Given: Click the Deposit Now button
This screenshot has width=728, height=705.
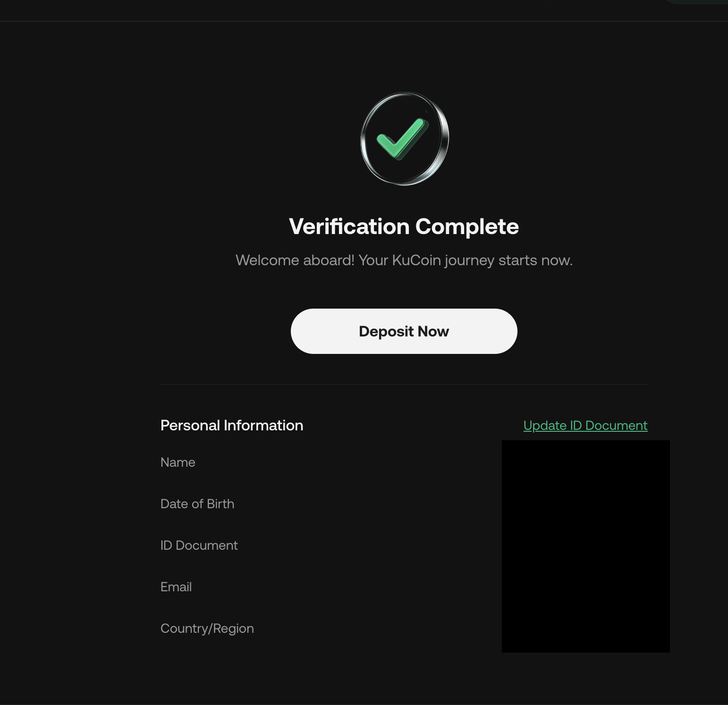Looking at the screenshot, I should 404,331.
